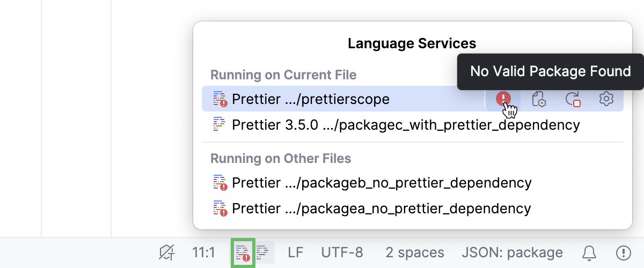Image resolution: width=644 pixels, height=268 pixels.
Task: Select Prettier packageb_no_prettier_dependency entry
Action: [381, 183]
